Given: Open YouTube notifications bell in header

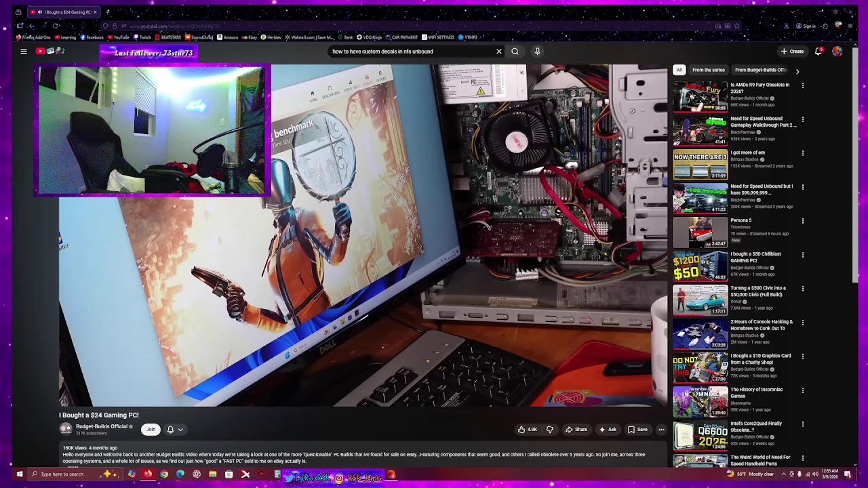Looking at the screenshot, I should (x=818, y=51).
